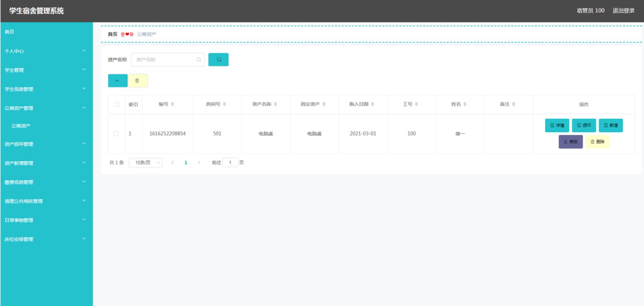Sort by 编号 column arrows
This screenshot has width=644, height=306.
point(172,104)
